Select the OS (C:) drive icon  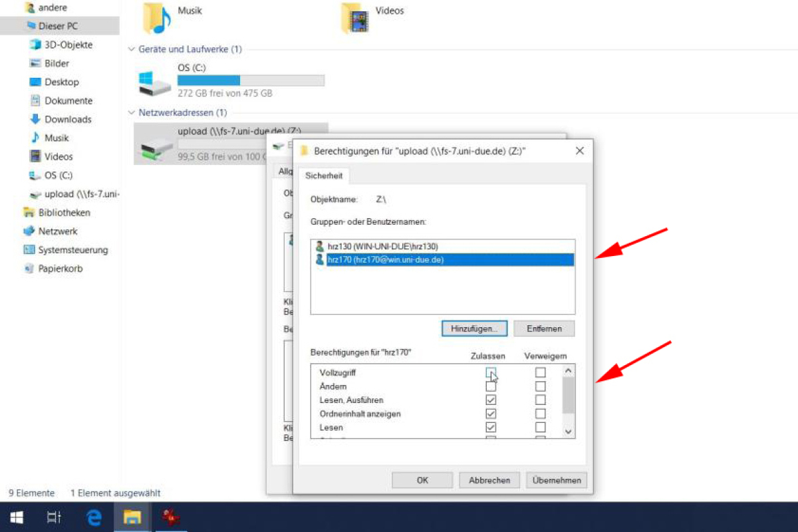[x=155, y=81]
